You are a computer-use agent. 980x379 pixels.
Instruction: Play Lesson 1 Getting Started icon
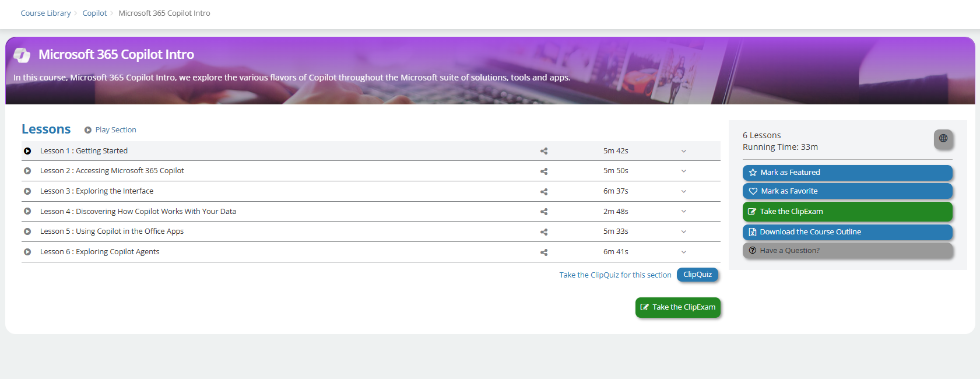tap(27, 151)
